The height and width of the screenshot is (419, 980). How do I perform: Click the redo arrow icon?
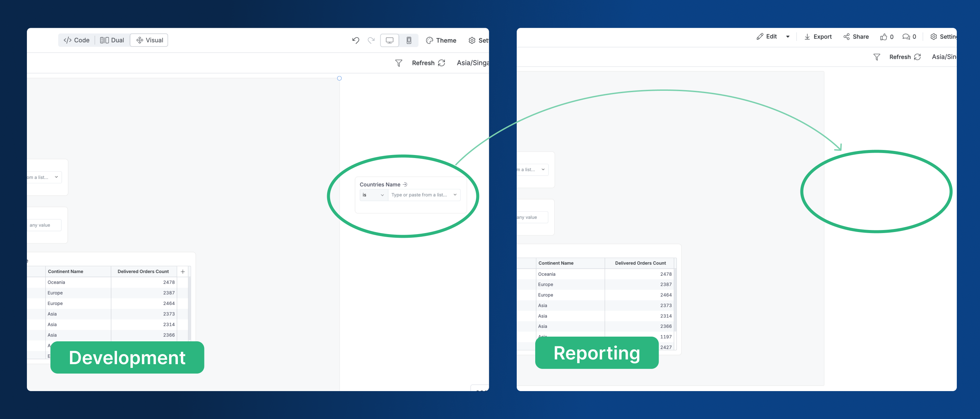(371, 40)
